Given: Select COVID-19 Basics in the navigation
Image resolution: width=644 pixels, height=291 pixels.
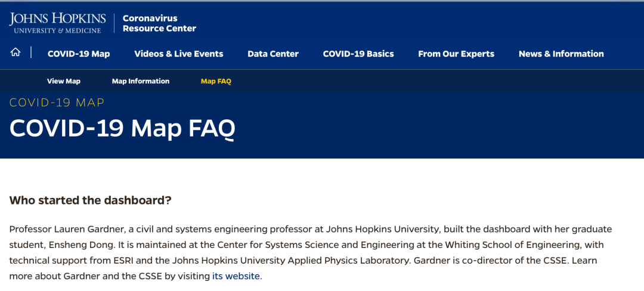Looking at the screenshot, I should (x=358, y=54).
